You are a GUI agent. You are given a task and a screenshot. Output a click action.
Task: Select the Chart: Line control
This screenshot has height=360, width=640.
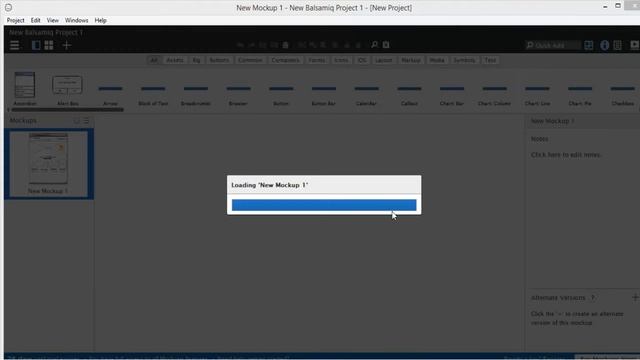coord(537,95)
